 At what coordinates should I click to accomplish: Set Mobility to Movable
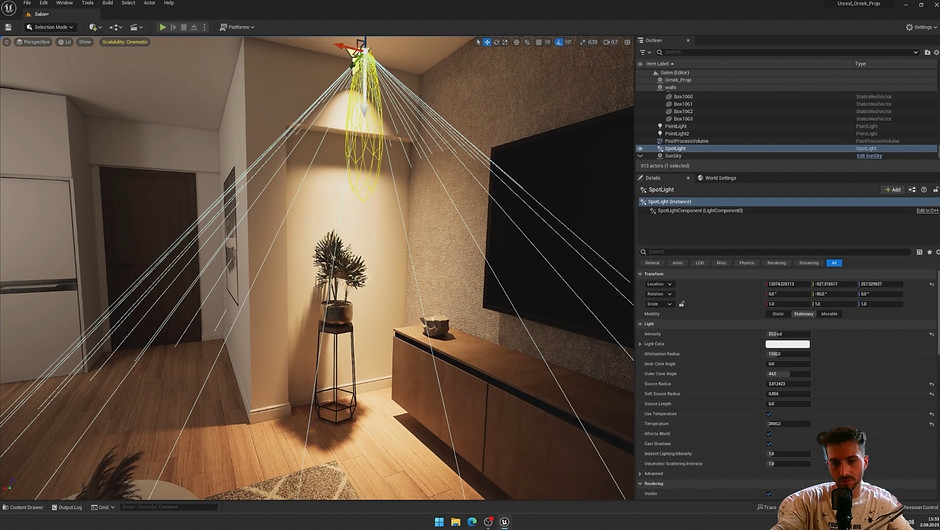(829, 314)
